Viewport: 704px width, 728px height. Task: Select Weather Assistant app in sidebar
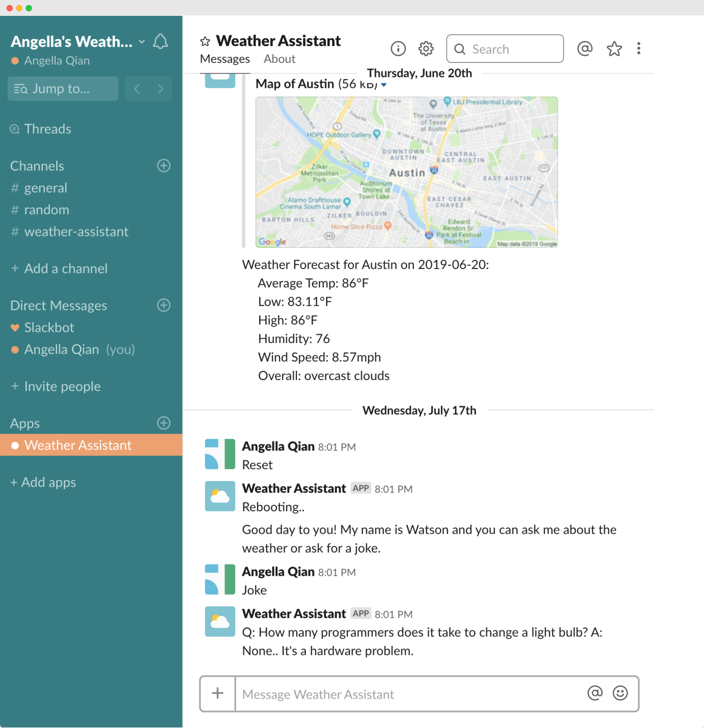click(91, 445)
